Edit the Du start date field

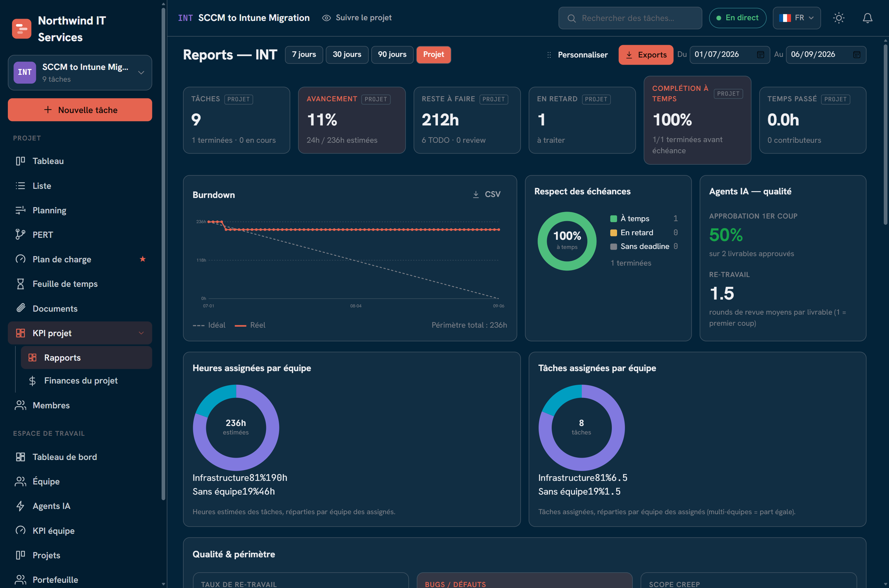click(x=730, y=55)
